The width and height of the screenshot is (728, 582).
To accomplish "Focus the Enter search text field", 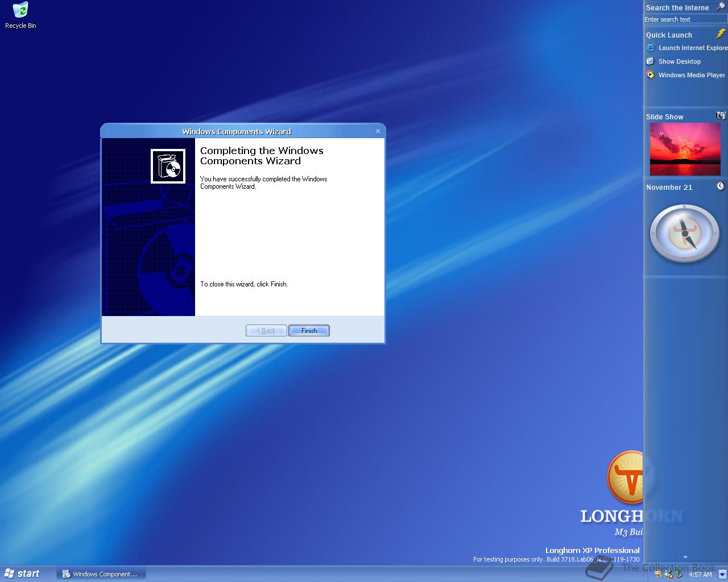I will tap(685, 19).
